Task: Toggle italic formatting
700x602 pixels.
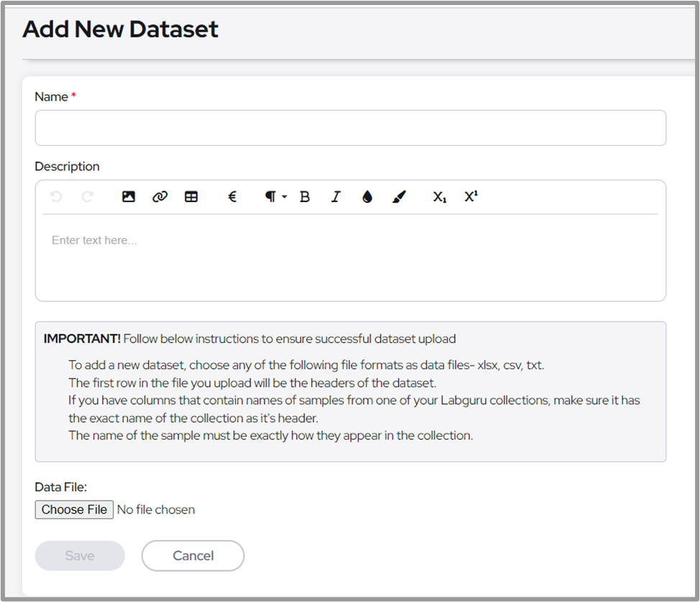Action: pos(336,196)
